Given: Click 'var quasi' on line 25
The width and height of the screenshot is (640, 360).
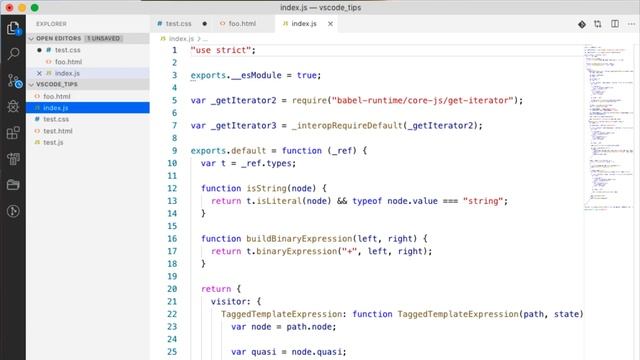Looking at the screenshot, I should click(x=253, y=352).
